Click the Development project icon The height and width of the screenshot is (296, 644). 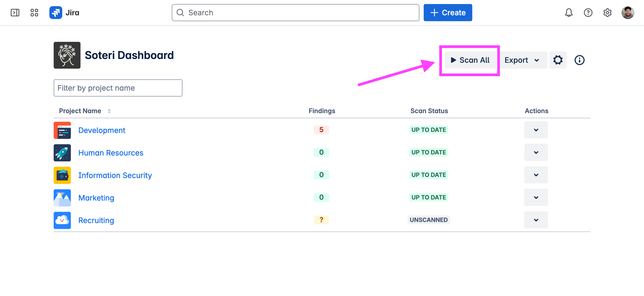(62, 130)
